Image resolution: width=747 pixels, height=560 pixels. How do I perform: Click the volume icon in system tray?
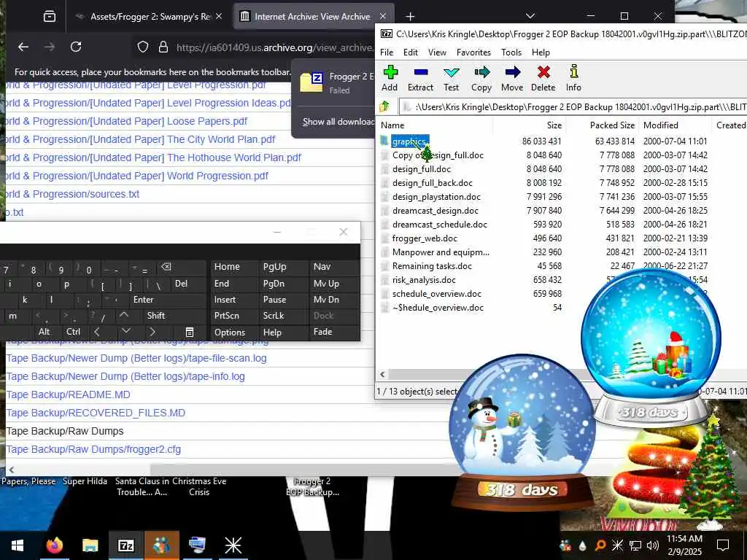(653, 545)
